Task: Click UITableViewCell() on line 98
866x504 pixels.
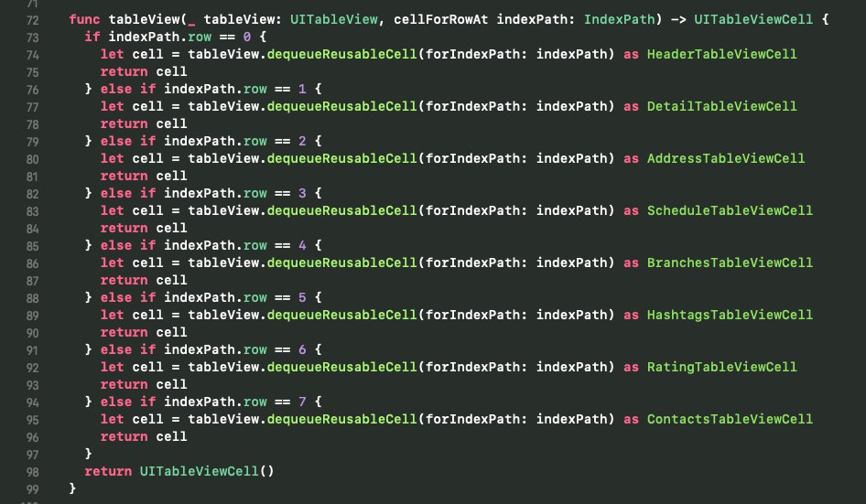Action: point(207,471)
